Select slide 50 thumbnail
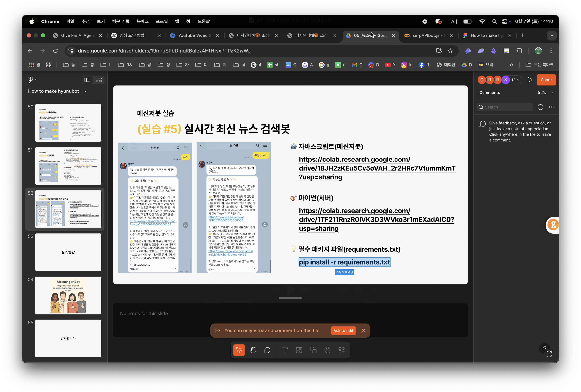 (68, 123)
